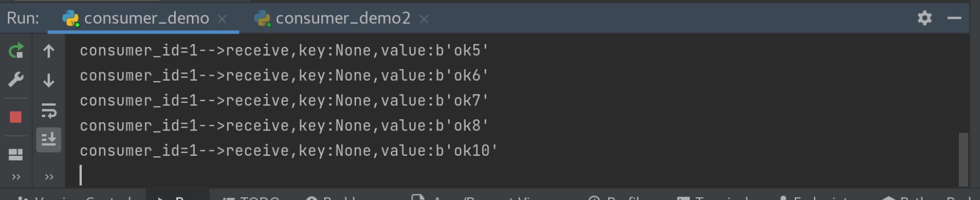This screenshot has height=200, width=980.
Task: Jump down the stack trace with down arrow
Action: pyautogui.click(x=49, y=81)
